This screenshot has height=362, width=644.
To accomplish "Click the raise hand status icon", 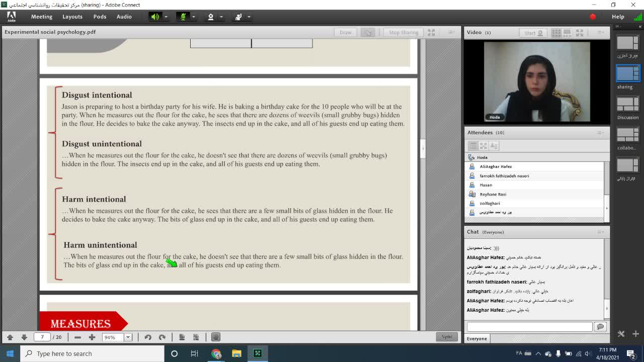I will tap(238, 17).
